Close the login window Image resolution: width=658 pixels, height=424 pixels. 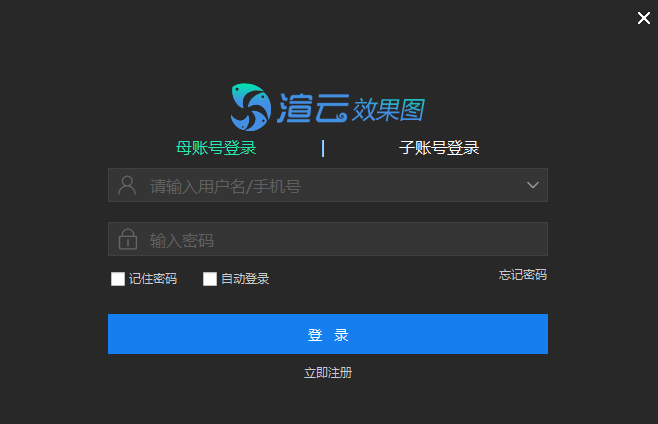coord(644,18)
